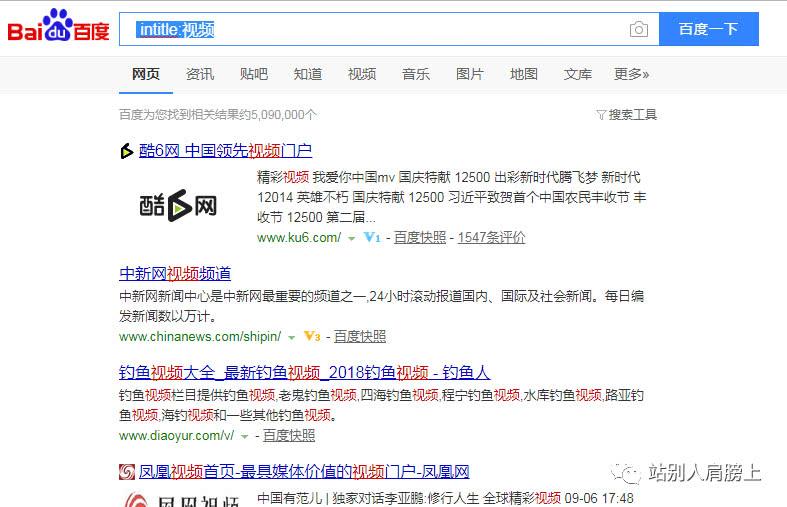The width and height of the screenshot is (787, 507).
Task: Open 百度快照 for chinanews.com result
Action: point(360,336)
